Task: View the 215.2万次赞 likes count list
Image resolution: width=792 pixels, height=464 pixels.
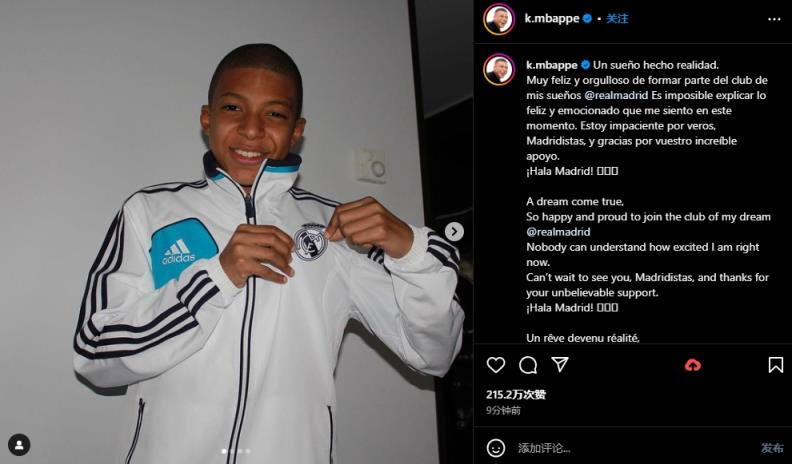Action: tap(516, 394)
